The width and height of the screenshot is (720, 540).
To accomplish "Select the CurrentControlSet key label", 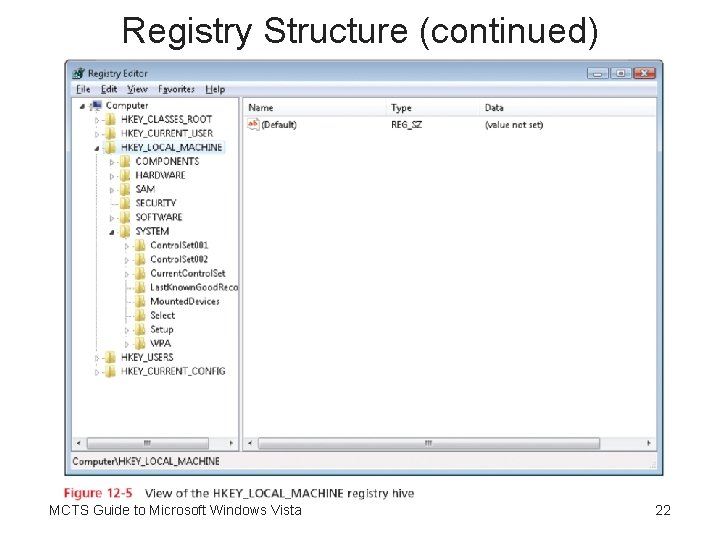I will tap(188, 274).
